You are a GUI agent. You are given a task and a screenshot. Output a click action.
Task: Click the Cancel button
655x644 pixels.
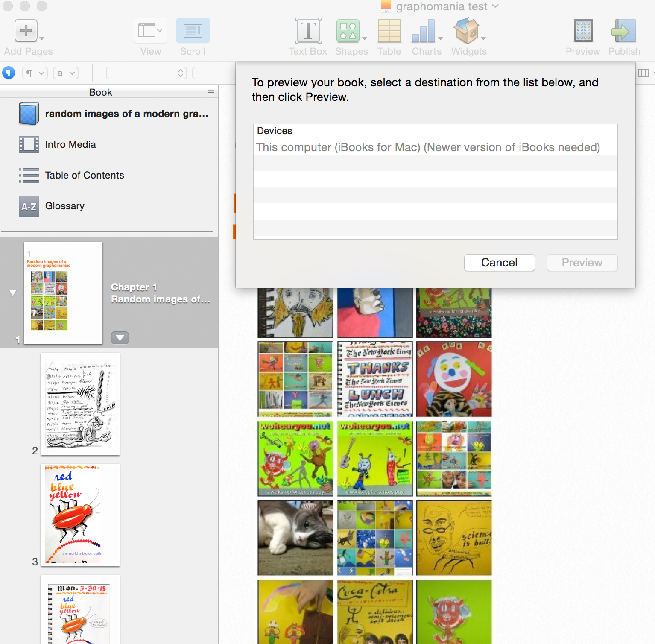(499, 263)
